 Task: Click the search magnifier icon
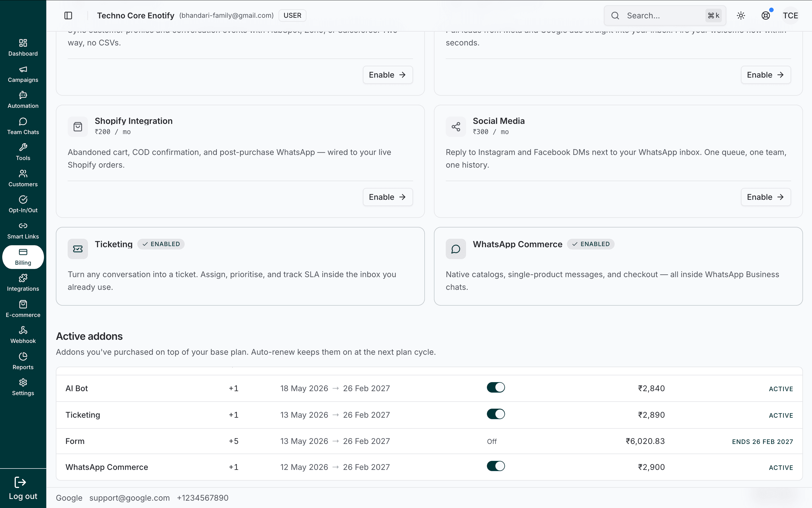[x=615, y=16]
